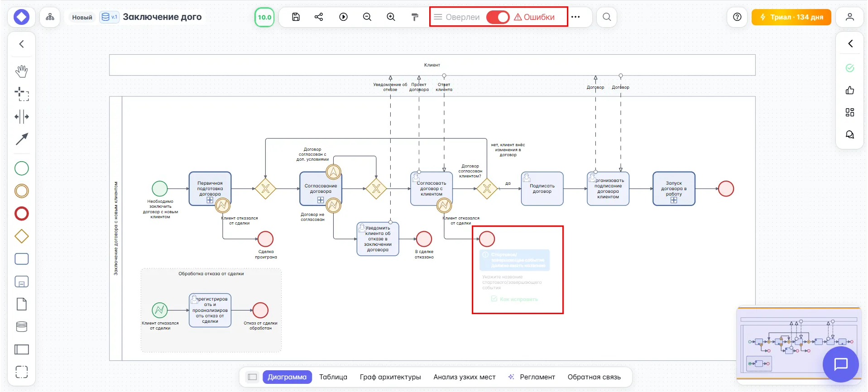Start process simulation play button
Screen dimensions: 868x392
pos(343,17)
